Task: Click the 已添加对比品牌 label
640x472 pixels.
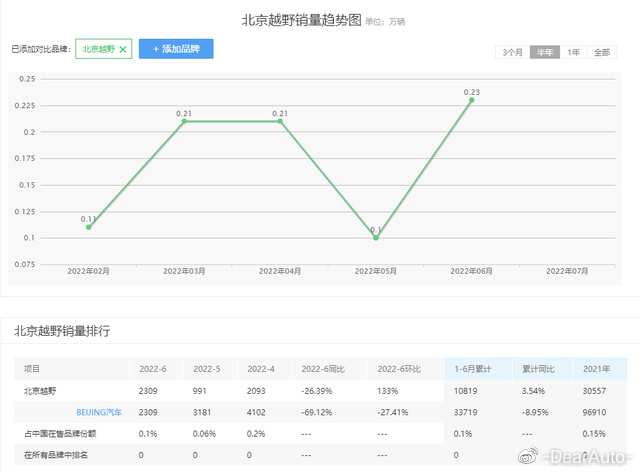Action: [x=41, y=49]
